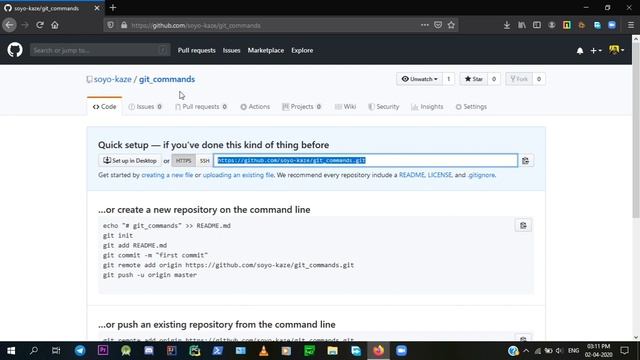Open the README link
The height and width of the screenshot is (360, 640).
click(x=411, y=175)
